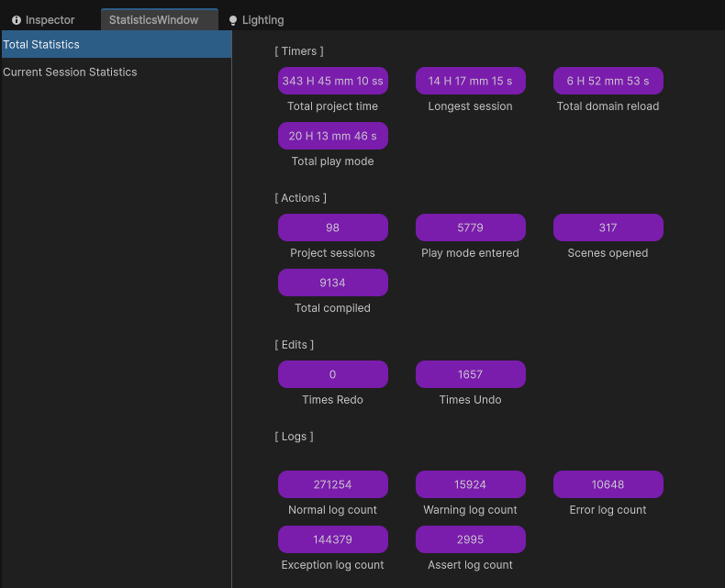Click the Exception log count 144379
Screen dimensions: 725x588
coord(332,539)
